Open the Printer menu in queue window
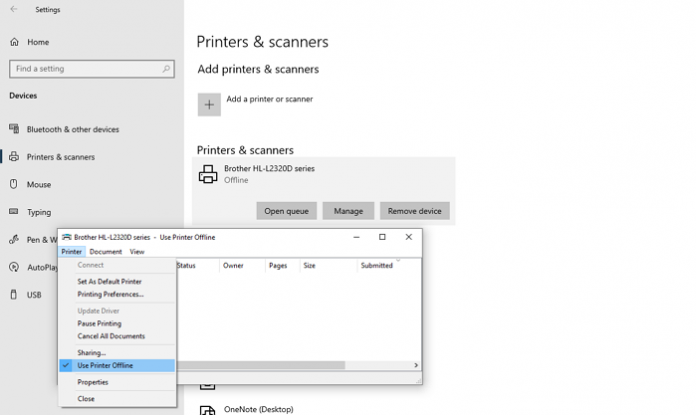This screenshot has width=696, height=415. coord(71,252)
